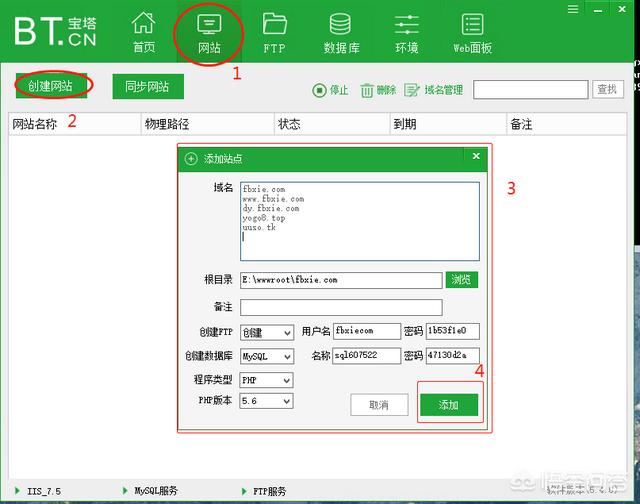Viewport: 640px width, 504px height.
Task: Open the 创建数据库 MySQL dropdown
Action: pos(267,356)
